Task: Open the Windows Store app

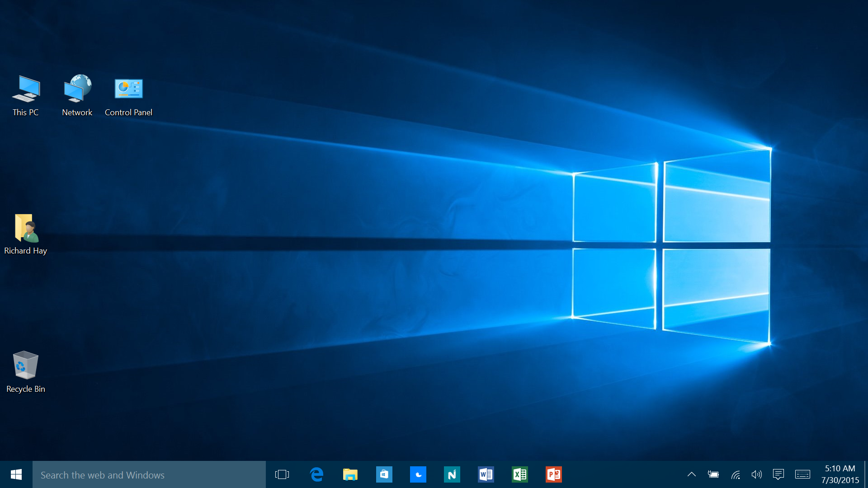Action: pyautogui.click(x=384, y=474)
